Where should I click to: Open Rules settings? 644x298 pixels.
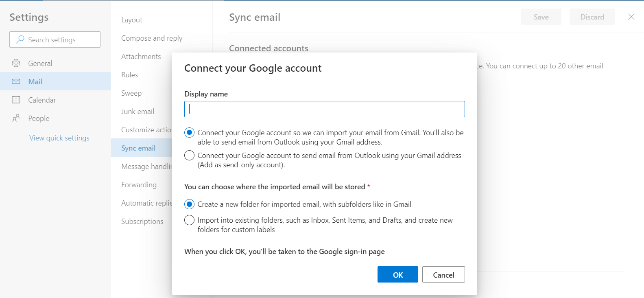click(x=130, y=75)
